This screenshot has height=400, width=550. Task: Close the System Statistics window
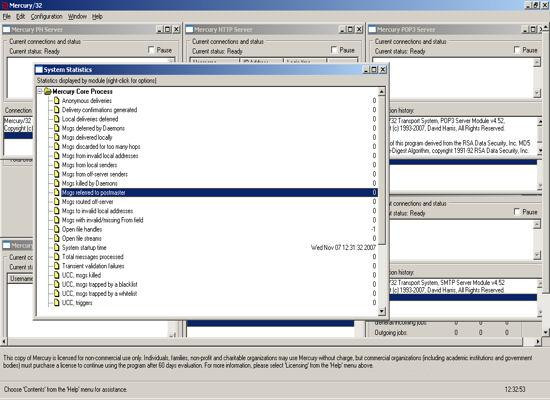(x=383, y=69)
